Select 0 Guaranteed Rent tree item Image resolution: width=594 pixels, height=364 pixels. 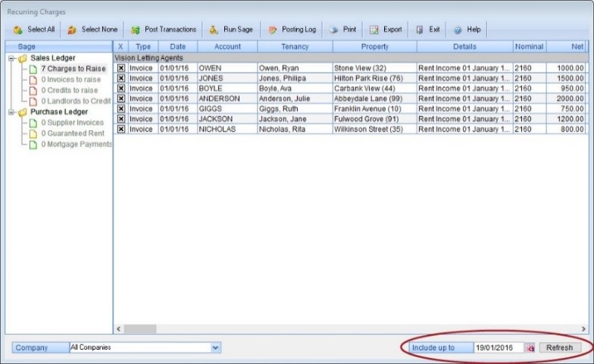[x=73, y=133]
